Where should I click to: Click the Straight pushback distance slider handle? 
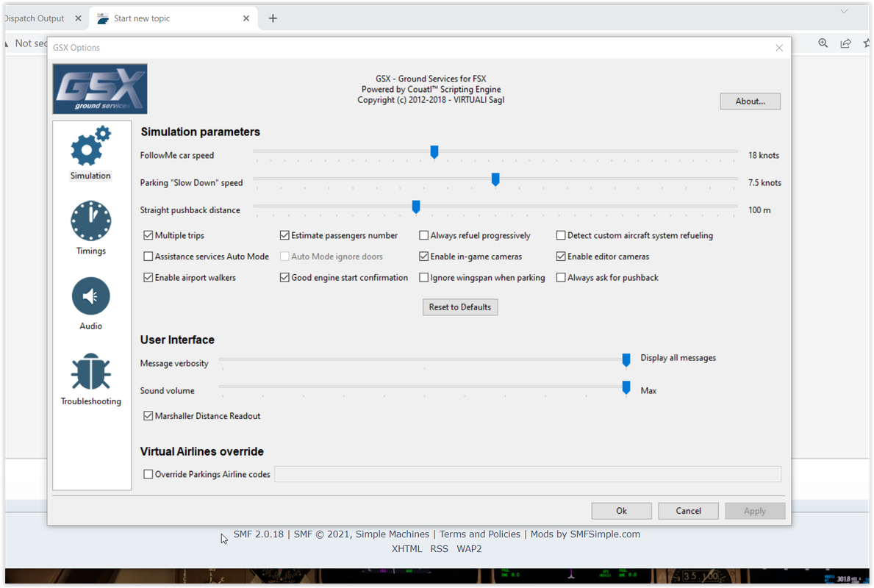tap(416, 207)
